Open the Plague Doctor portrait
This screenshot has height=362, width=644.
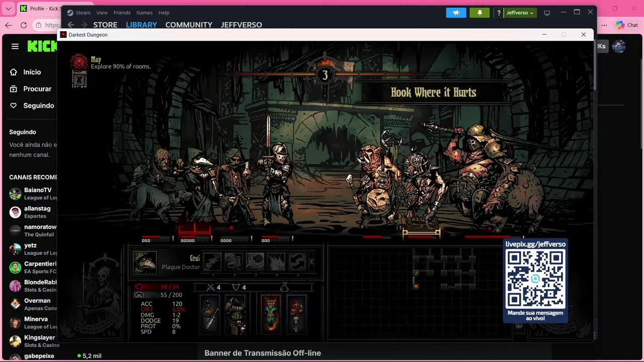(144, 262)
